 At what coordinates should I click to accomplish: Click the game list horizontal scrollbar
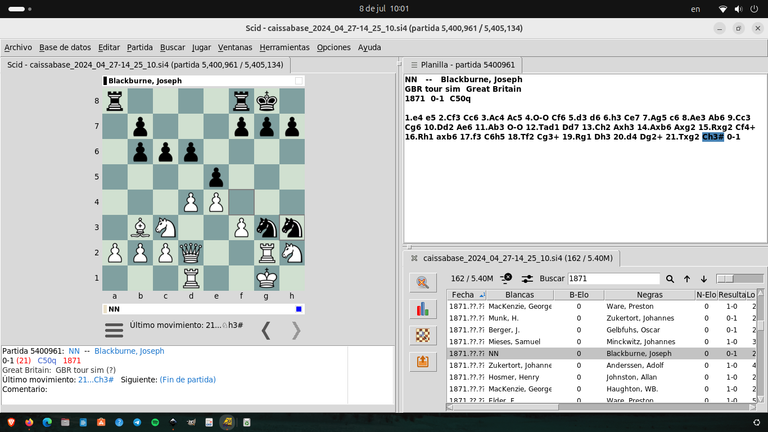pyautogui.click(x=602, y=407)
